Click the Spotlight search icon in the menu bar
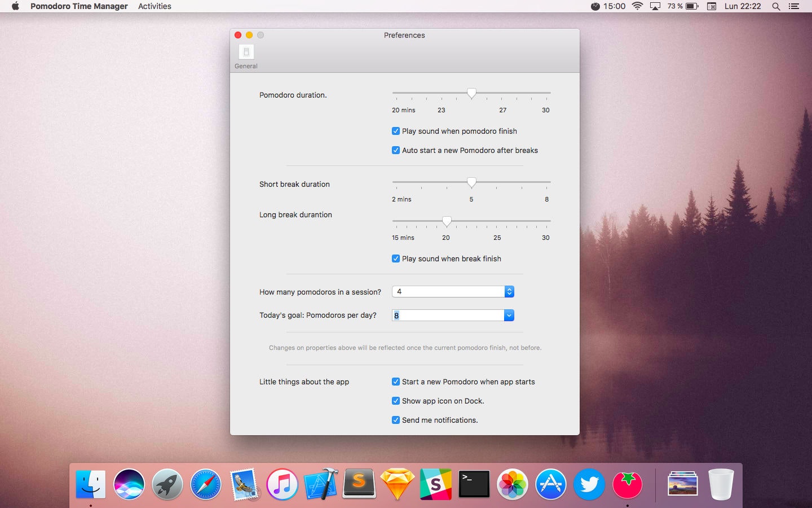 click(x=776, y=6)
